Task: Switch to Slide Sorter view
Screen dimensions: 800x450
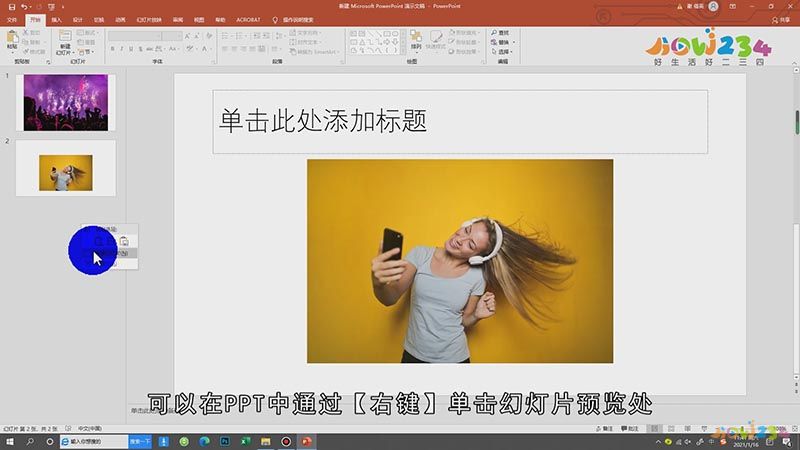Action: (671, 429)
